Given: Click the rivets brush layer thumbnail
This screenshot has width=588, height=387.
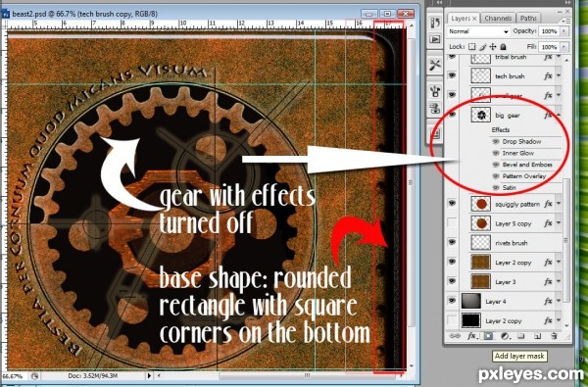Looking at the screenshot, I should (x=481, y=243).
